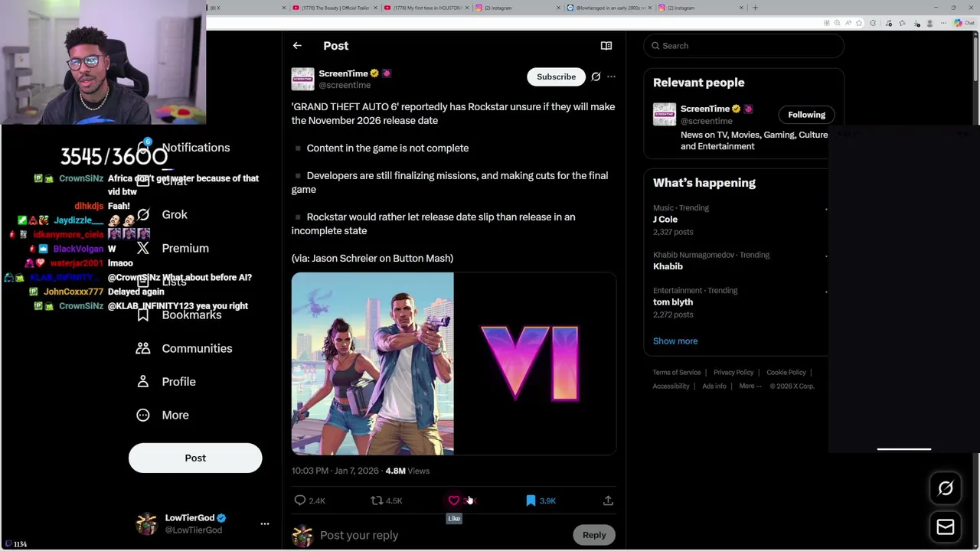Open the floating Messages envelope button
Image resolution: width=980 pixels, height=551 pixels.
click(x=946, y=527)
